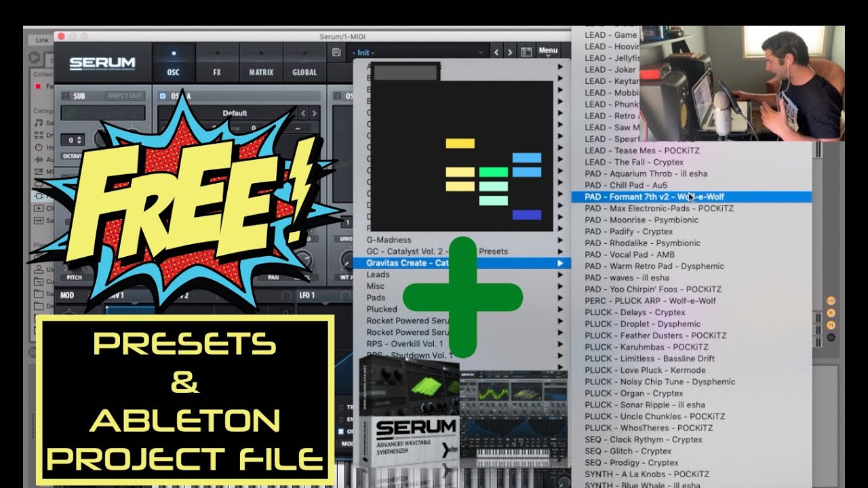The image size is (868, 488).
Task: Open Drums category icon in Ableton browser
Action: point(37,135)
